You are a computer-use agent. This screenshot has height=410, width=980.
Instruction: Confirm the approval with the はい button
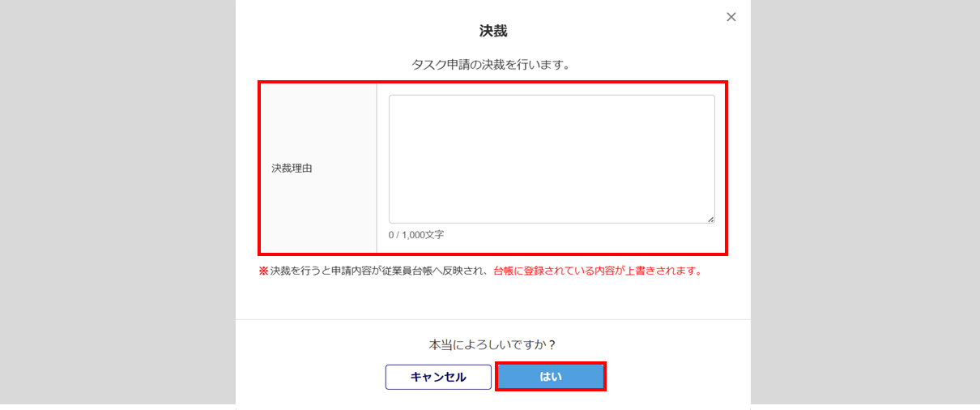pos(551,377)
